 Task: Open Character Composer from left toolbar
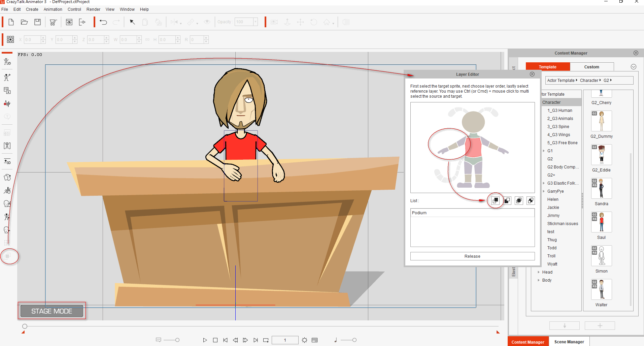7,62
